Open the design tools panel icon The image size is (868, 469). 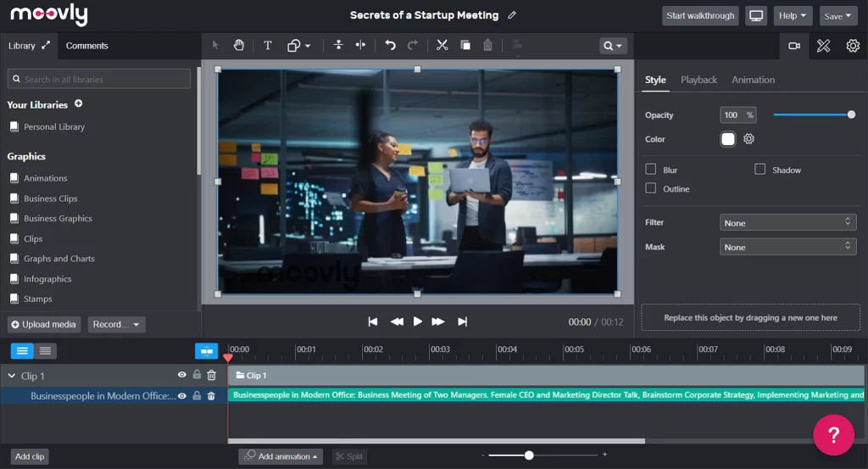click(x=824, y=46)
